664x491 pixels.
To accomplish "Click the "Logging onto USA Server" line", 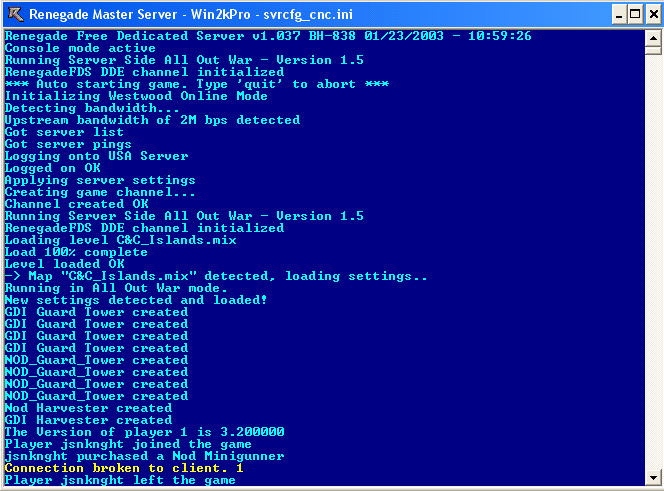I will [96, 156].
